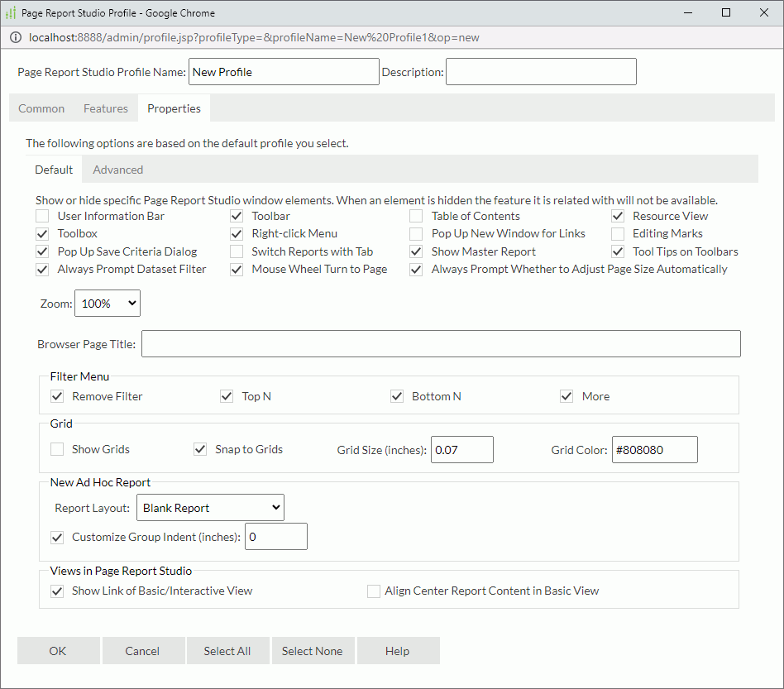Enable the Editing Marks checkbox
The image size is (784, 689).
618,233
